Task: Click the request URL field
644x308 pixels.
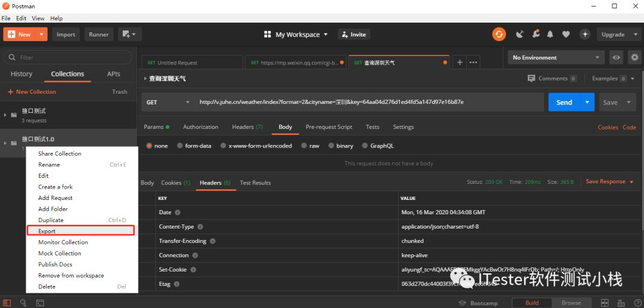Action: tap(370, 102)
